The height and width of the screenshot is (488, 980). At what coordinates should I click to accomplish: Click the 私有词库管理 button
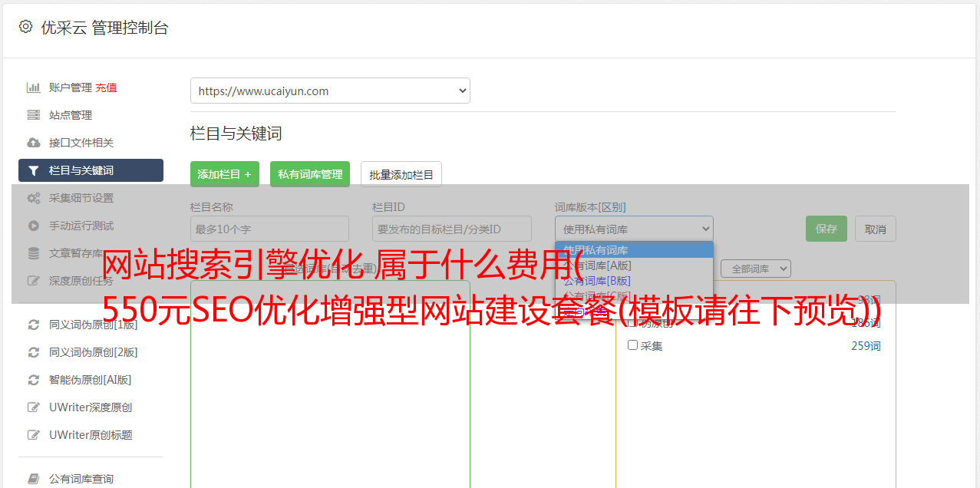pos(310,174)
